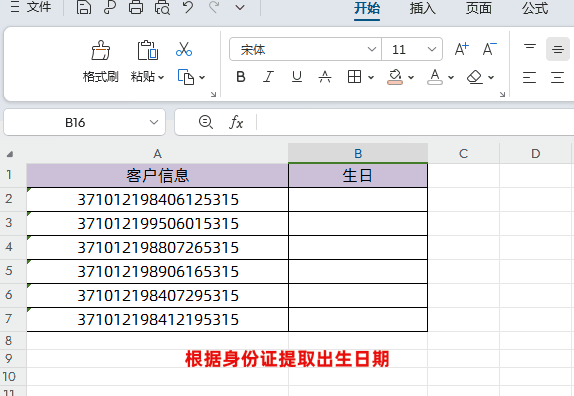The width and height of the screenshot is (574, 396).
Task: Click the fx insert function icon
Action: click(236, 122)
